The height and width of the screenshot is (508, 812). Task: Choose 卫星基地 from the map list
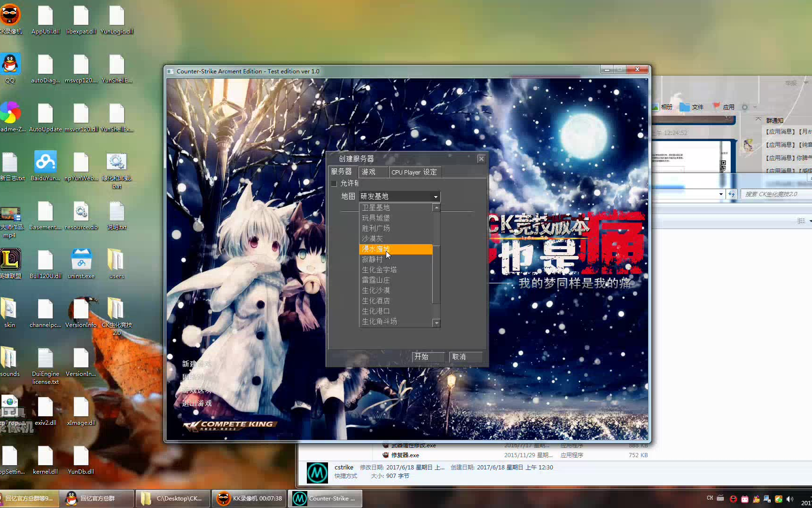point(396,207)
